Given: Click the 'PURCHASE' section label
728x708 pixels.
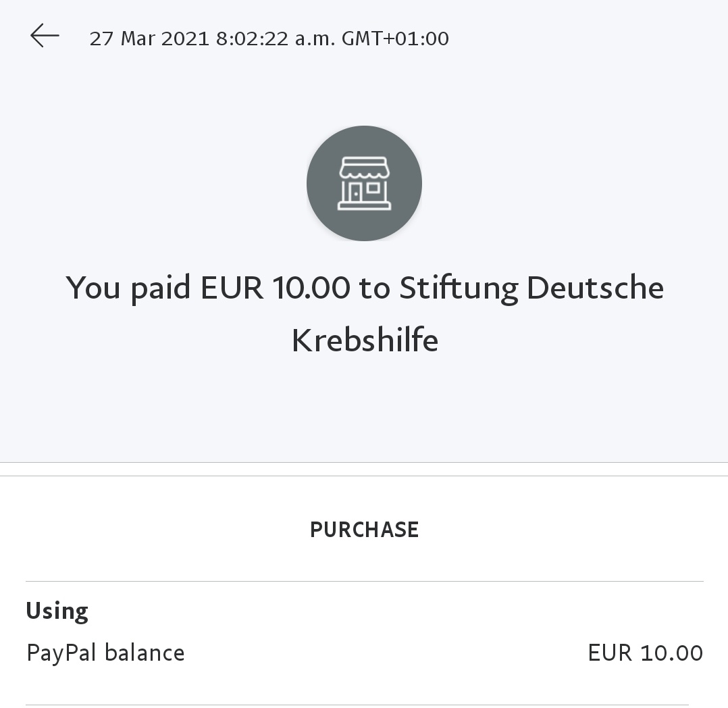Looking at the screenshot, I should (364, 530).
